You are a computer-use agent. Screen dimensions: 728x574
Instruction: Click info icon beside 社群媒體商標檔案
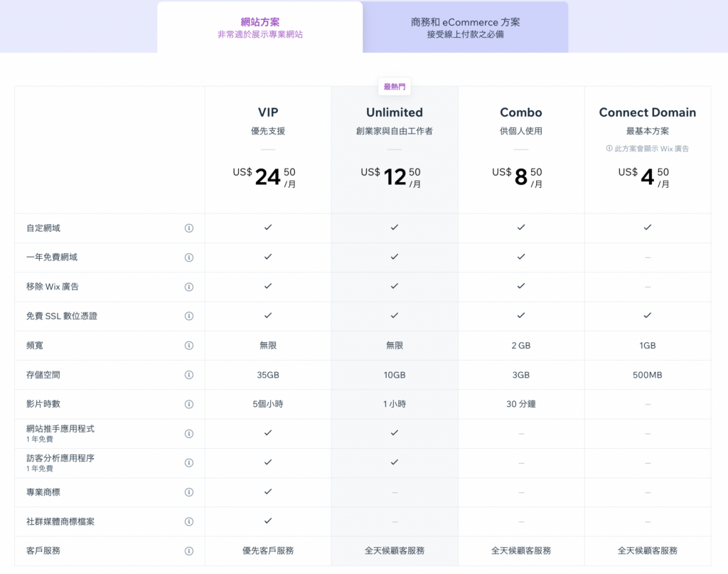[189, 521]
